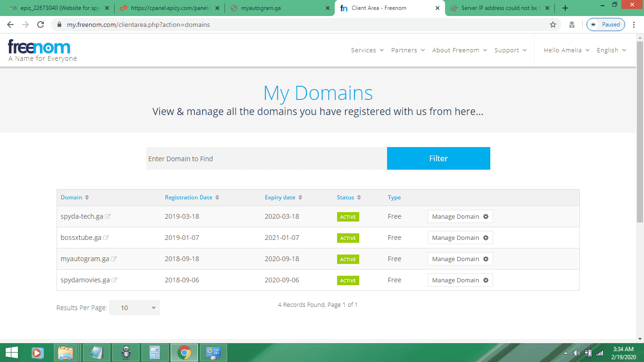Manage Domain for spydamovies.ga
The height and width of the screenshot is (362, 644).
coord(460,280)
